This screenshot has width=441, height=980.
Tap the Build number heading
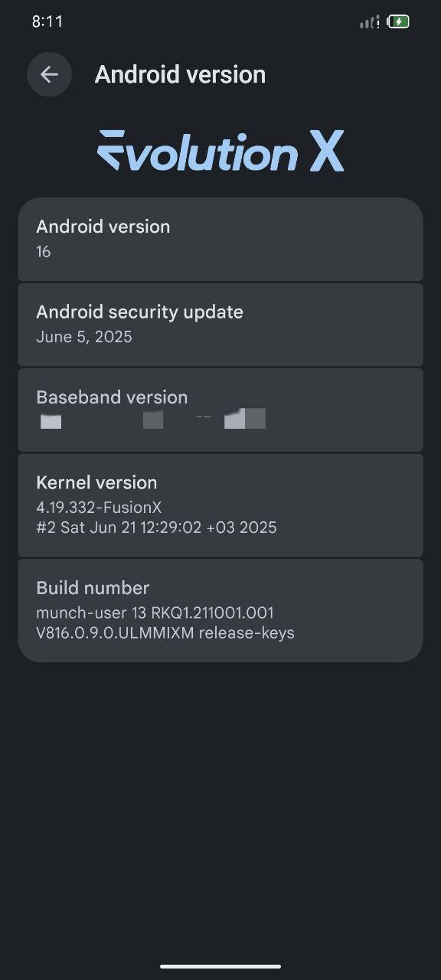[x=93, y=588]
